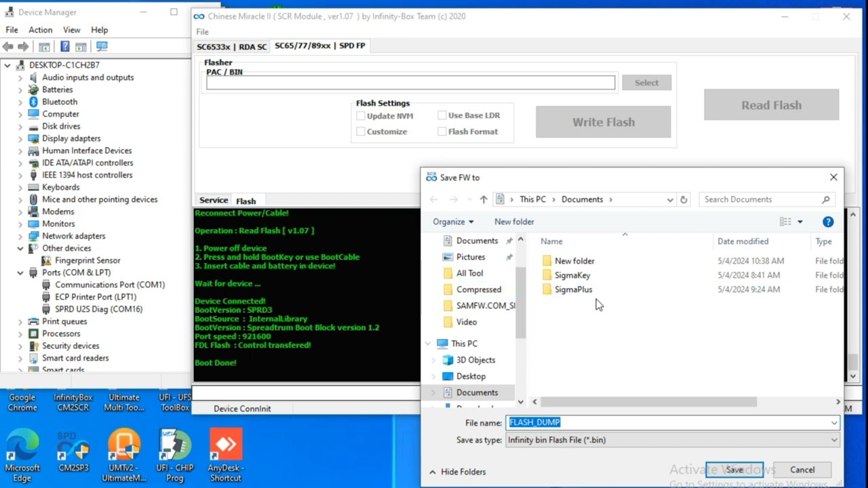Viewport: 868px width, 488px height.
Task: Click the Help icon in Device Manager toolbar
Action: pyautogui.click(x=65, y=47)
